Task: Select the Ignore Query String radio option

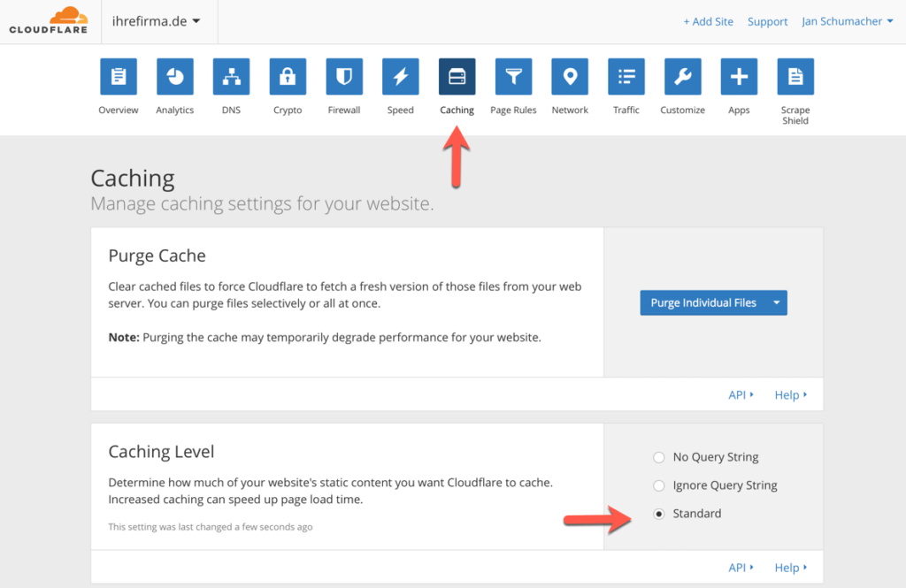Action: (658, 485)
